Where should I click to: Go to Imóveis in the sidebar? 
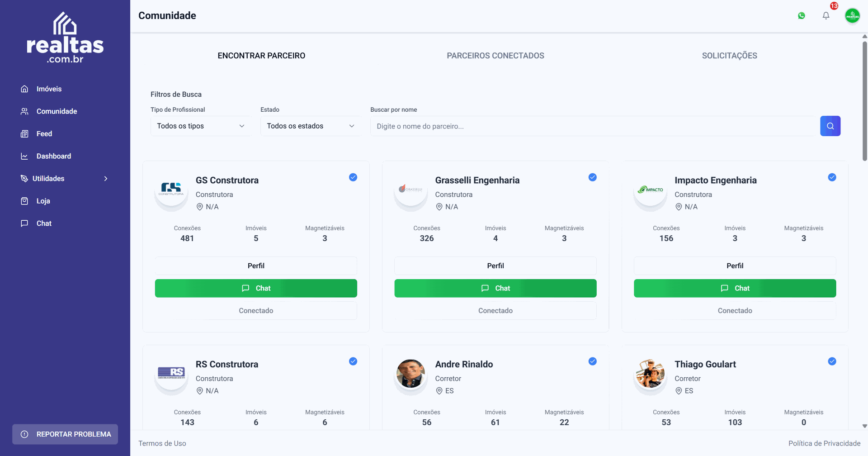(x=49, y=89)
